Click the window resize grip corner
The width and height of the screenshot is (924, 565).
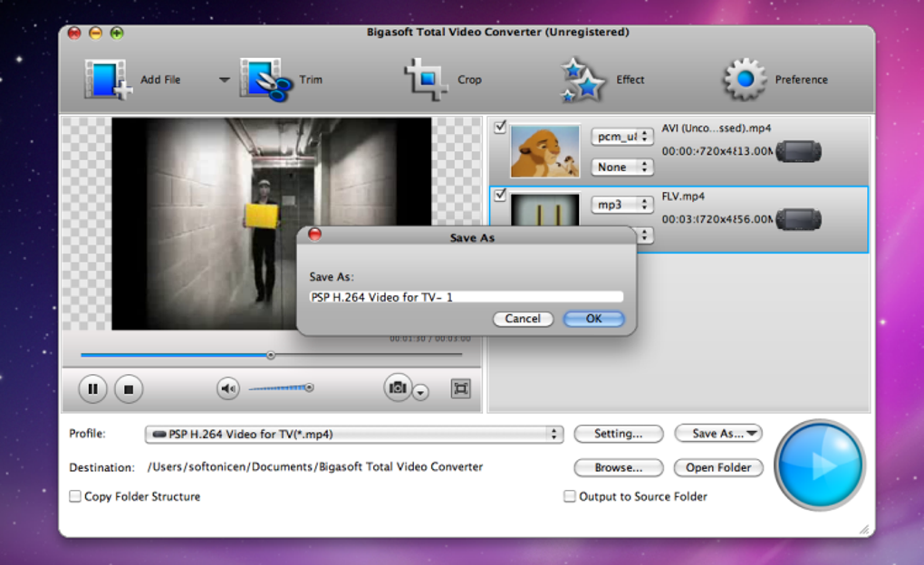tap(864, 530)
